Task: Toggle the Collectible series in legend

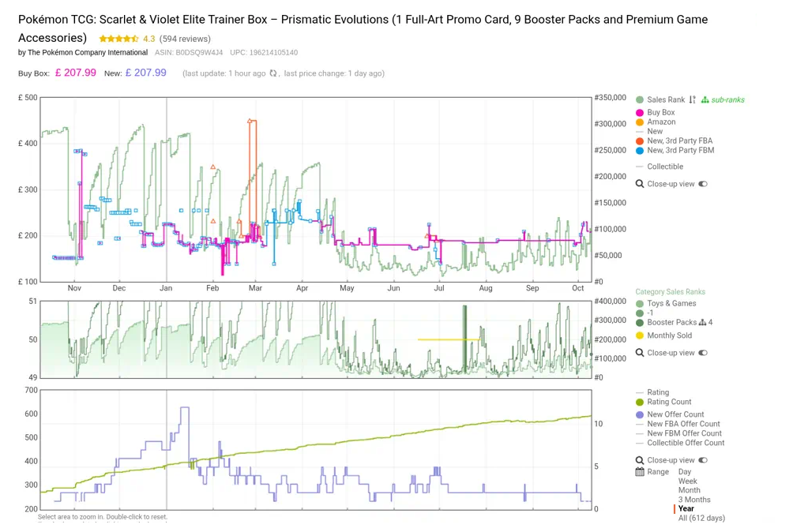Action: pos(660,167)
